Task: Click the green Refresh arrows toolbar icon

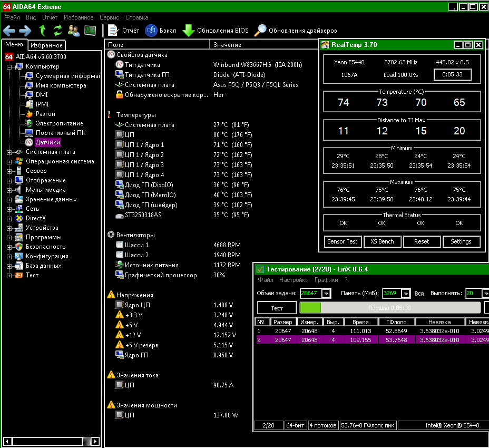Action: pyautogui.click(x=58, y=31)
